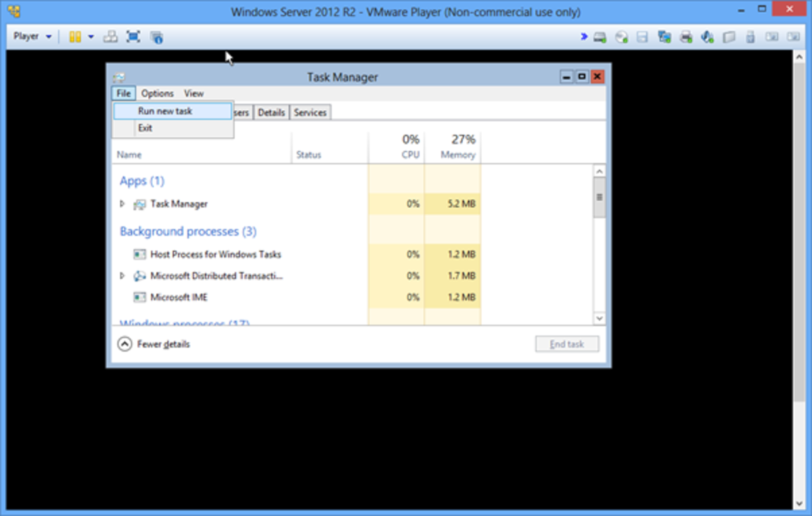Viewport: 812px width, 516px height.
Task: Open the suspend options dropdown arrow
Action: [x=91, y=37]
